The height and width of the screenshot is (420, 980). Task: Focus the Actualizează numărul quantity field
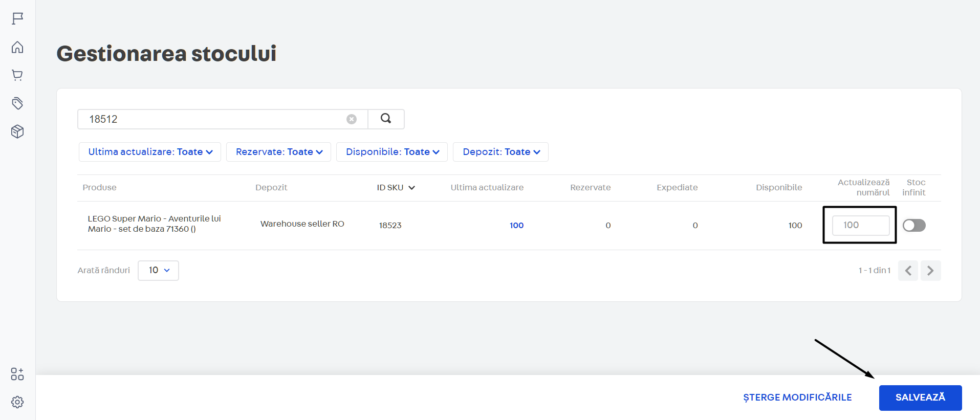point(861,225)
